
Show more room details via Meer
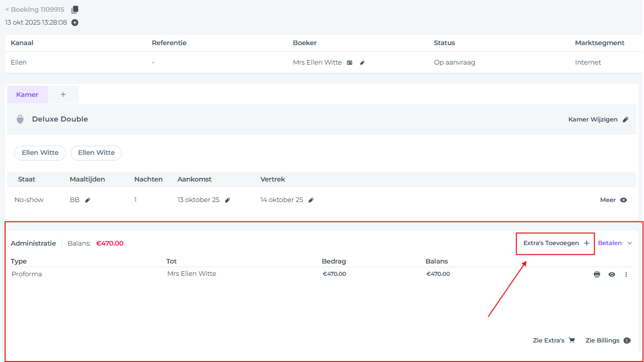point(613,200)
